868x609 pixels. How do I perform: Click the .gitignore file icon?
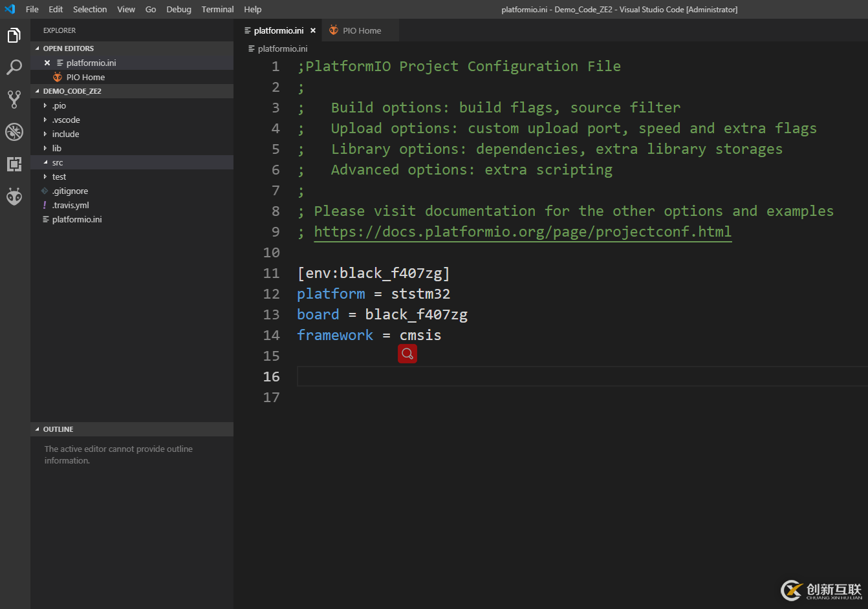tap(45, 191)
